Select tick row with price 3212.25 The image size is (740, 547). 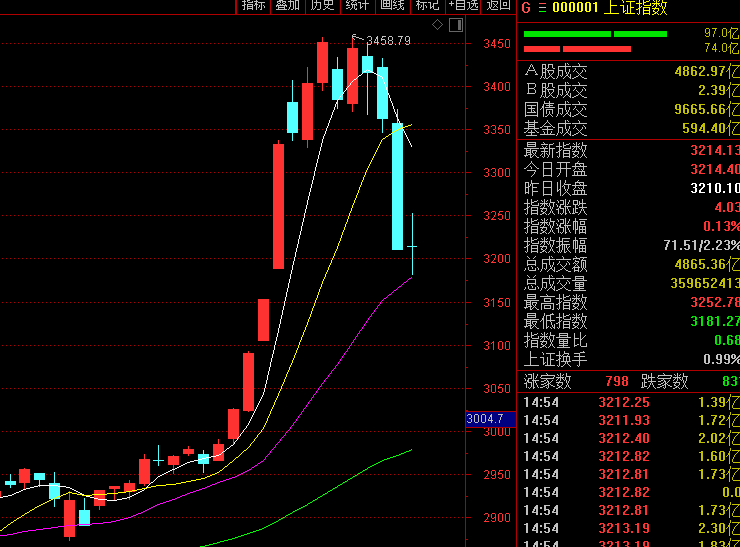tap(631, 402)
